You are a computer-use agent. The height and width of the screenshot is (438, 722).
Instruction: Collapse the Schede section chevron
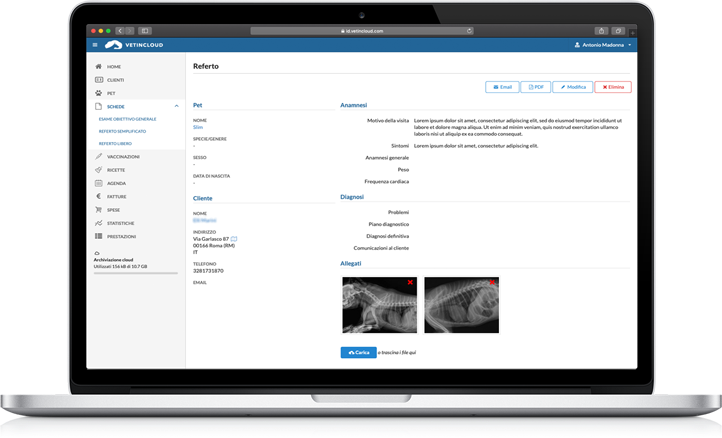(176, 106)
